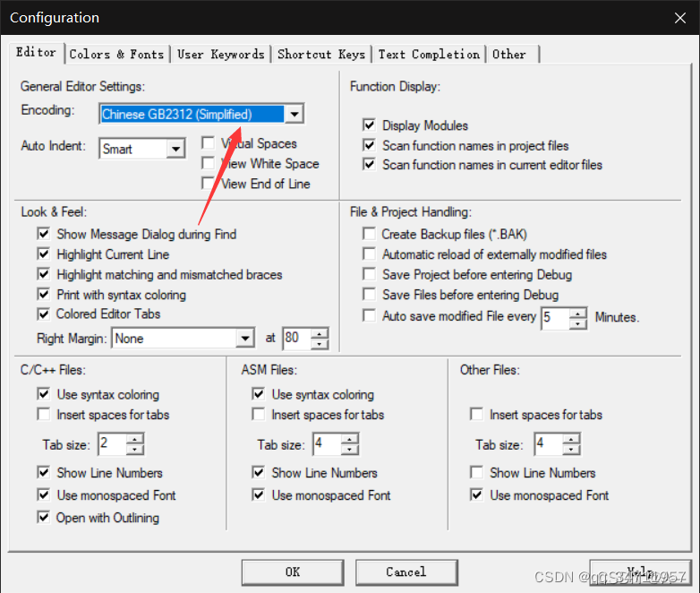Open the Encoding dropdown arrow
Viewport: 700px width, 593px height.
[295, 114]
